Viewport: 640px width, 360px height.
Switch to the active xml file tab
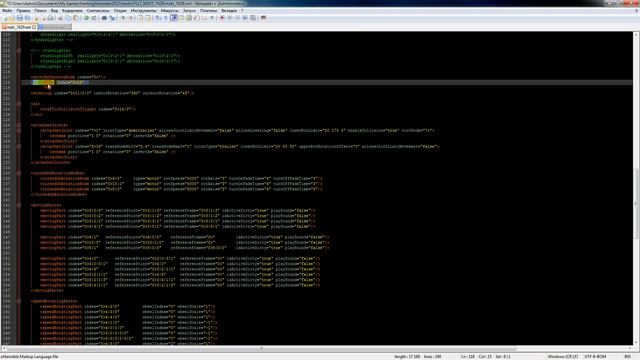tap(19, 27)
